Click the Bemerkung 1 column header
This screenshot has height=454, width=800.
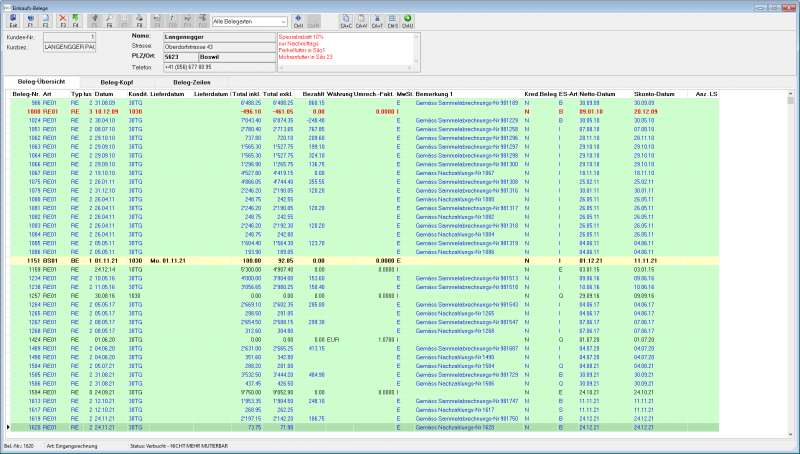point(468,94)
